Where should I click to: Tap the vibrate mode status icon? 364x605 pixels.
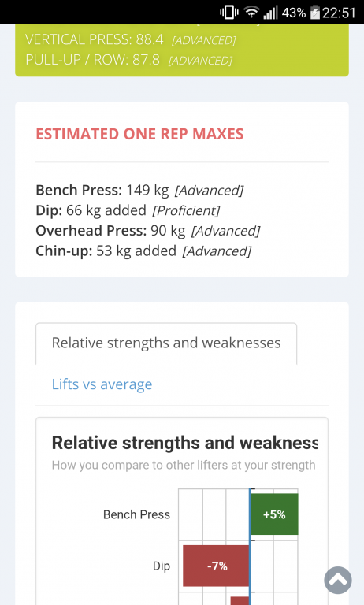tap(229, 13)
